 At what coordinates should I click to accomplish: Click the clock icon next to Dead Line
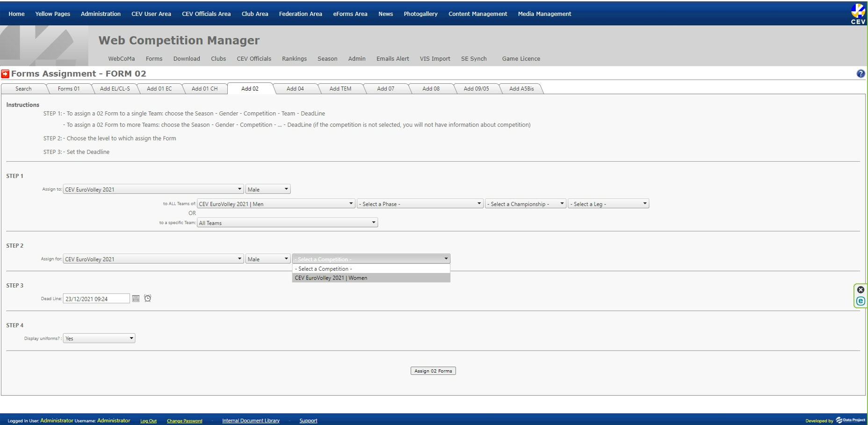click(148, 298)
